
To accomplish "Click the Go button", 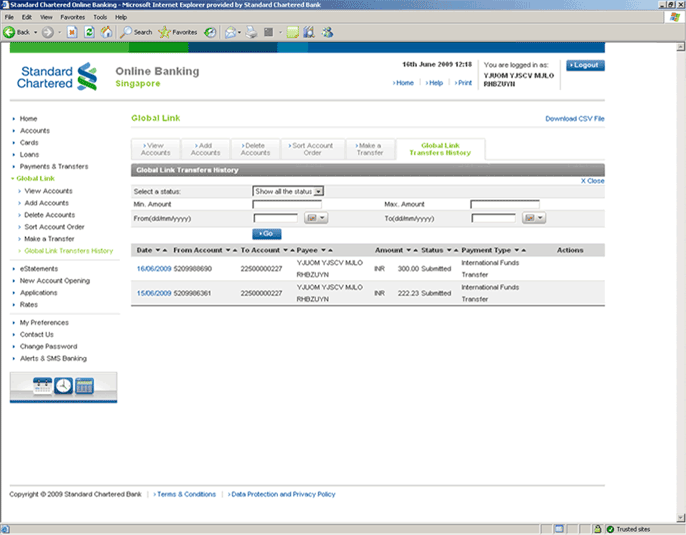I will pos(267,234).
